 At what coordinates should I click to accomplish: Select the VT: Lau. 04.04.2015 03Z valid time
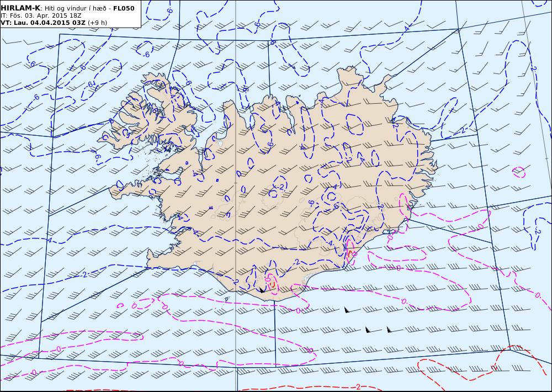click(43, 23)
